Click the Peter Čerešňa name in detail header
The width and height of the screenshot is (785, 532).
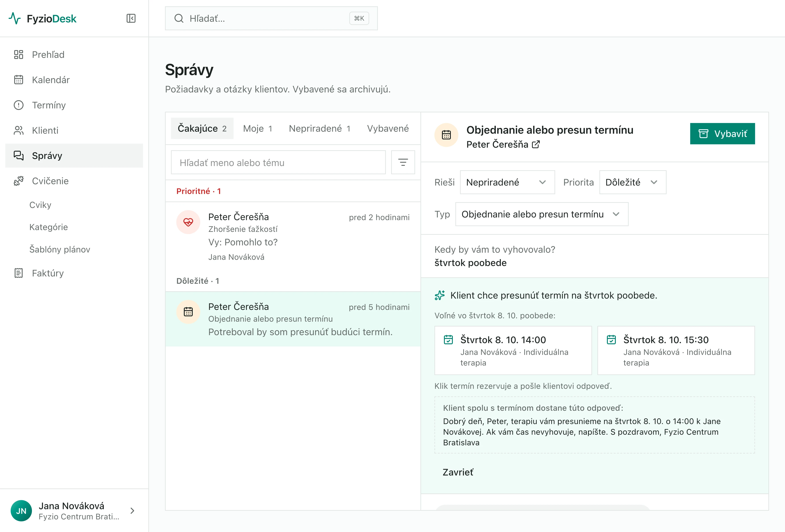[497, 145]
